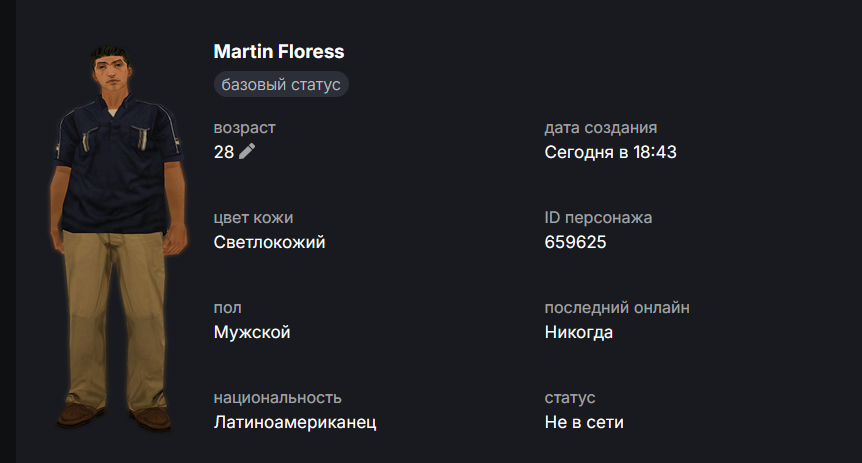Click the status value Не в сети
The image size is (862, 463).
[584, 422]
